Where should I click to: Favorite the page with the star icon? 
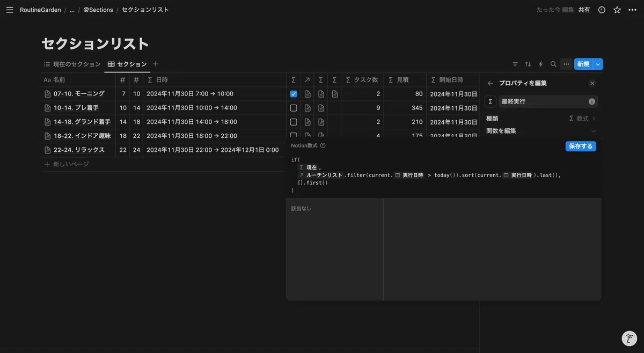click(x=617, y=10)
